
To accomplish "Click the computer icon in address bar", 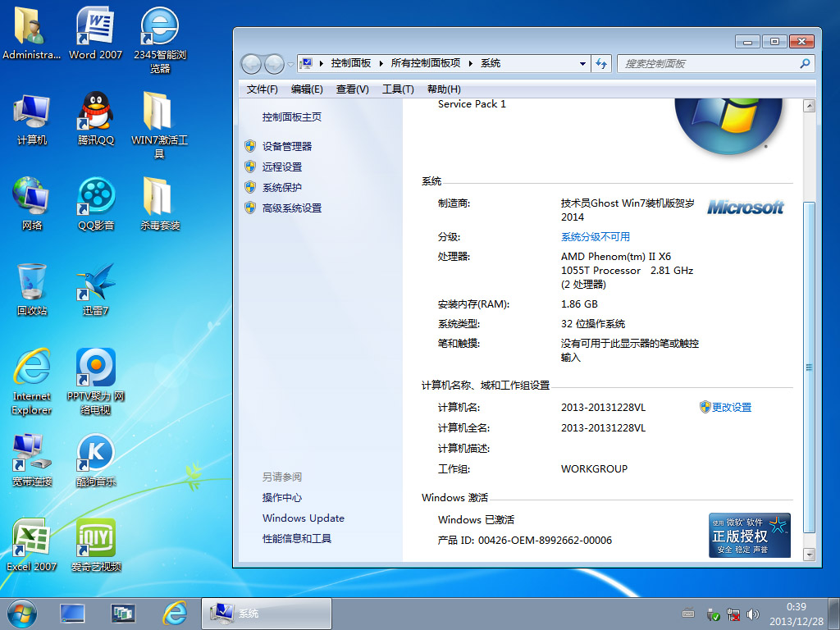I will tap(307, 64).
